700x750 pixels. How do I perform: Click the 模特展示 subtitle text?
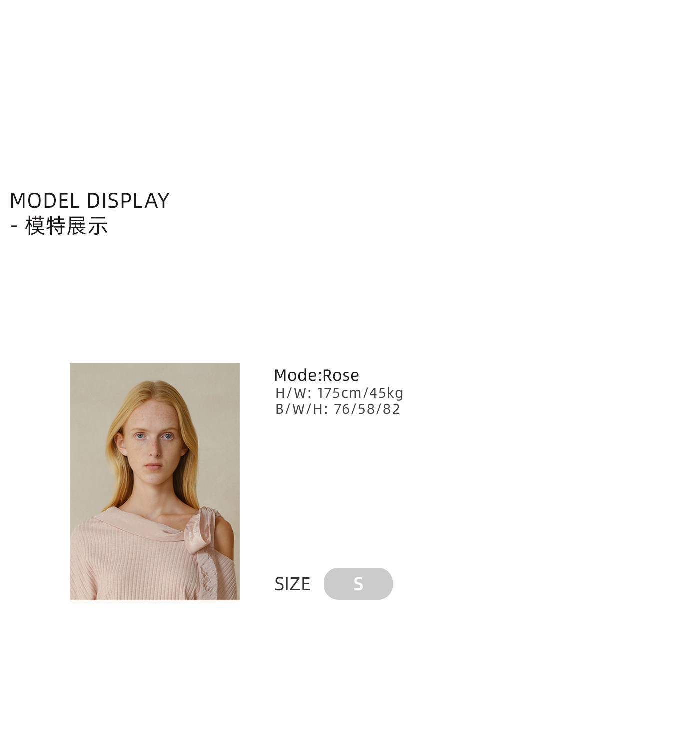(x=66, y=226)
